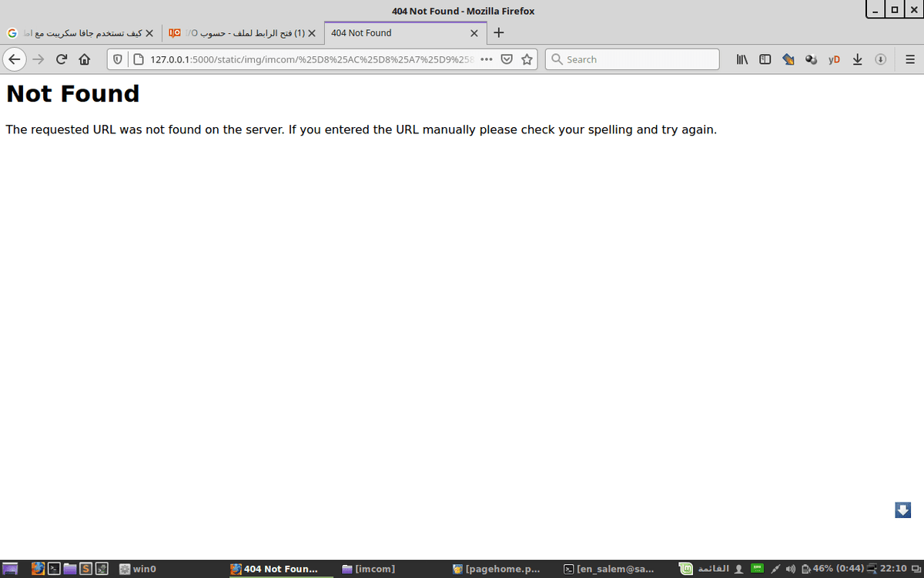The height and width of the screenshot is (578, 924).
Task: Close the Firefox window
Action: click(x=912, y=10)
